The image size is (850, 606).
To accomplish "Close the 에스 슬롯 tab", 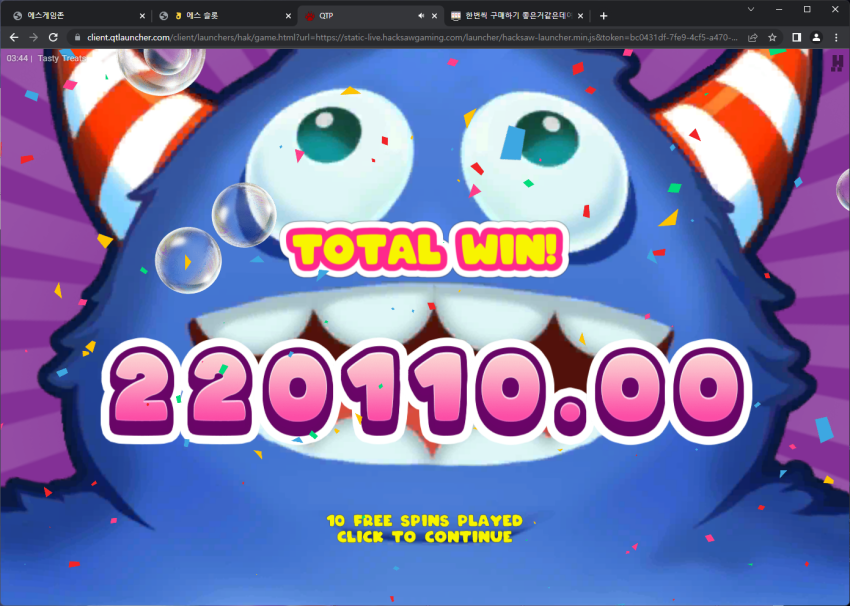I will 288,16.
